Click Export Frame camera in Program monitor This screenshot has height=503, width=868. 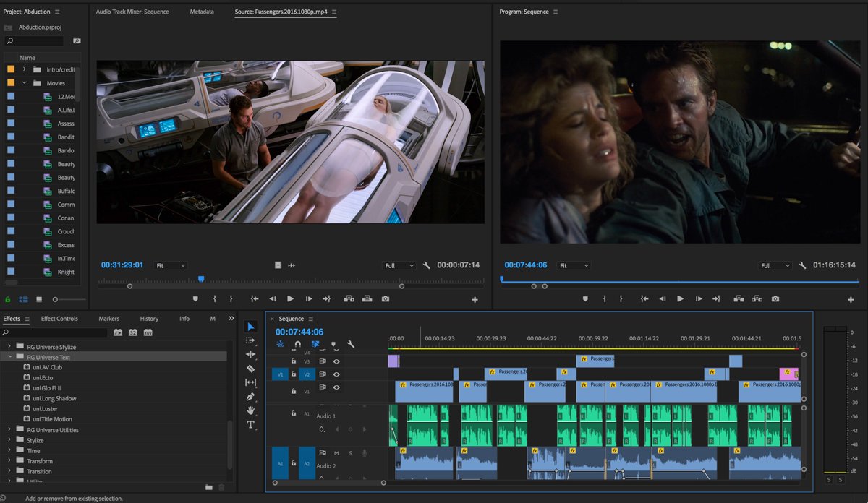775,298
